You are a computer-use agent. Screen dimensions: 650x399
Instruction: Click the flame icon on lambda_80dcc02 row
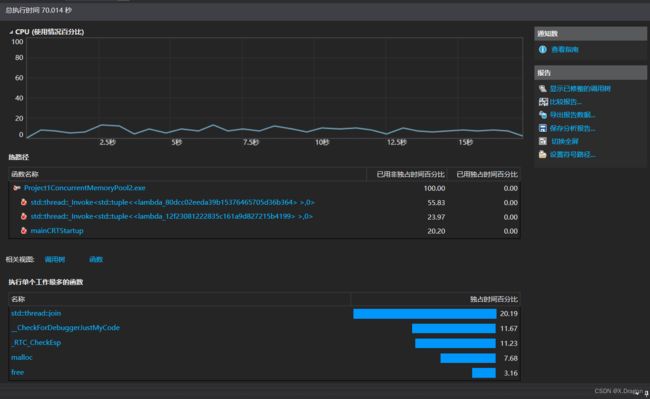pyautogui.click(x=24, y=202)
